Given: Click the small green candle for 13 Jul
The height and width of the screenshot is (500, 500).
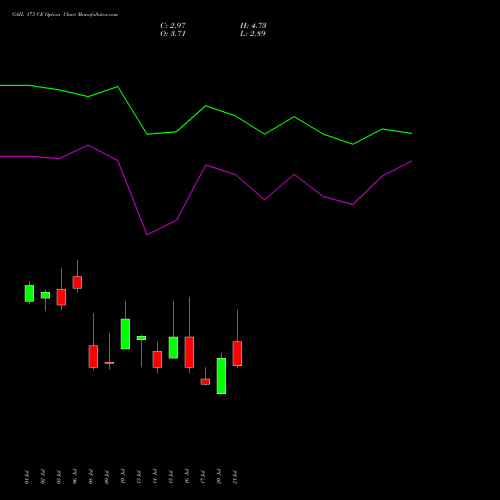Looking at the screenshot, I should (x=141, y=338).
